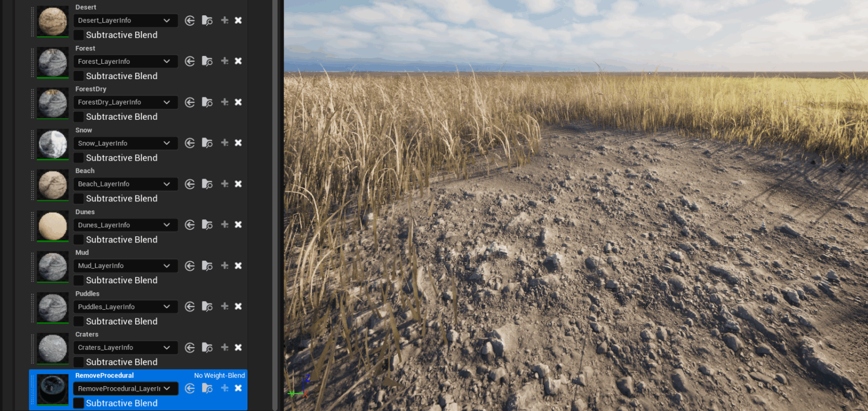
Task: Create new layer info for the Puddles layer
Action: (224, 306)
